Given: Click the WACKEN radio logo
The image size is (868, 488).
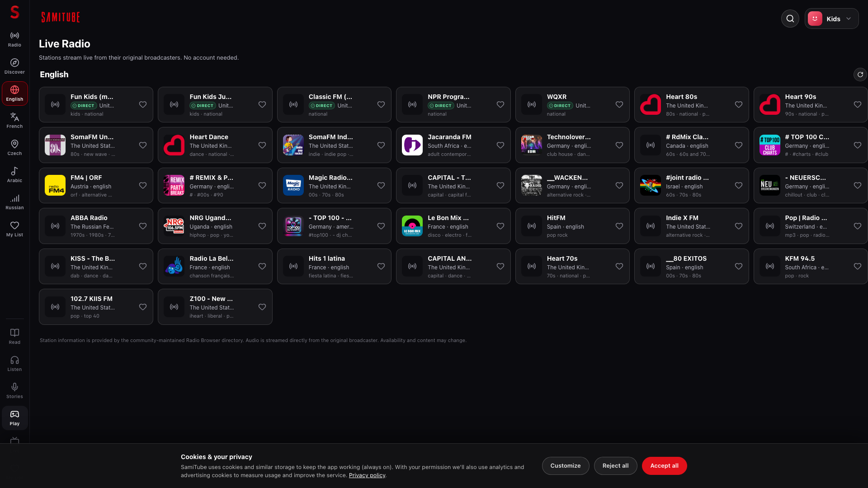Looking at the screenshot, I should click(x=532, y=185).
